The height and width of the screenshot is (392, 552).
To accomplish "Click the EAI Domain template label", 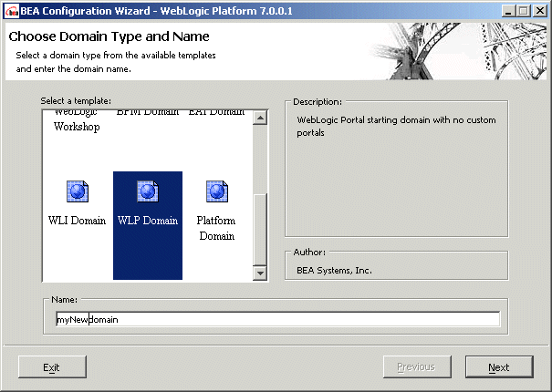I will 216,113.
